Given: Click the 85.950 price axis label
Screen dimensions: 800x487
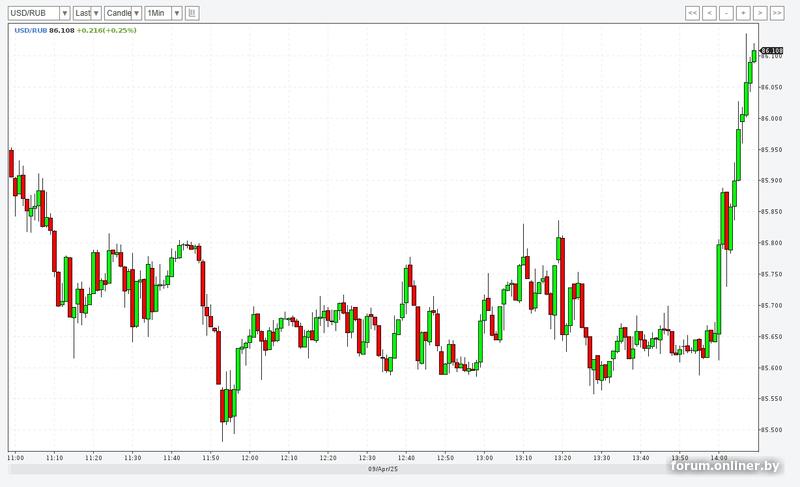Looking at the screenshot, I should click(x=771, y=149).
